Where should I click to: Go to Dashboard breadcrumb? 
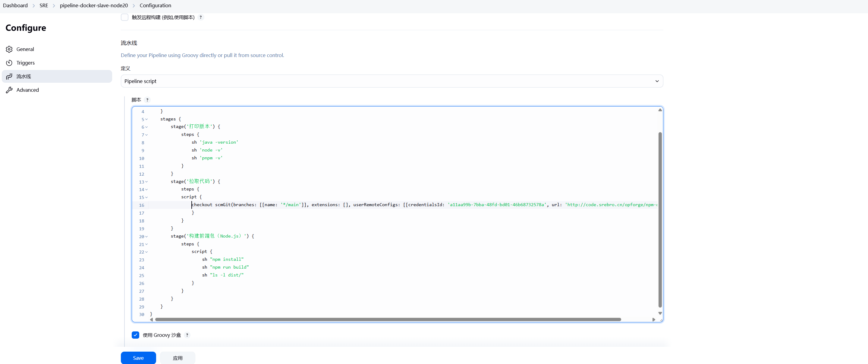click(x=15, y=5)
